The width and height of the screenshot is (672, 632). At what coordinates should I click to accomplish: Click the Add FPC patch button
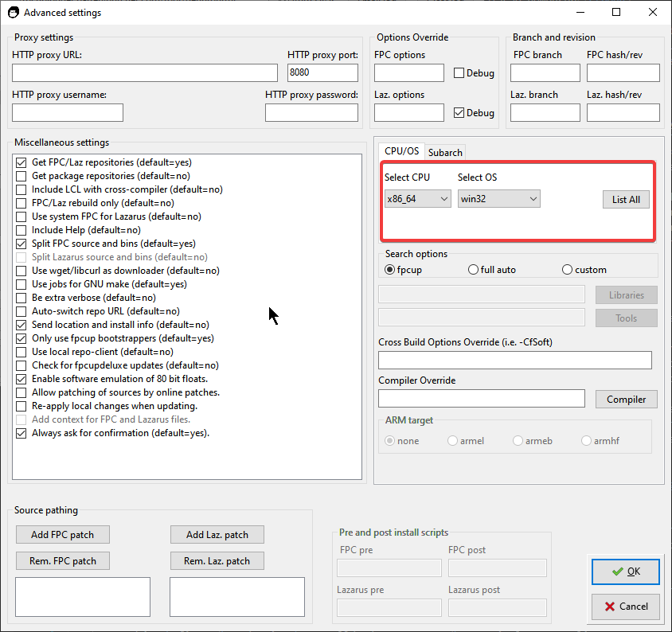tap(63, 535)
